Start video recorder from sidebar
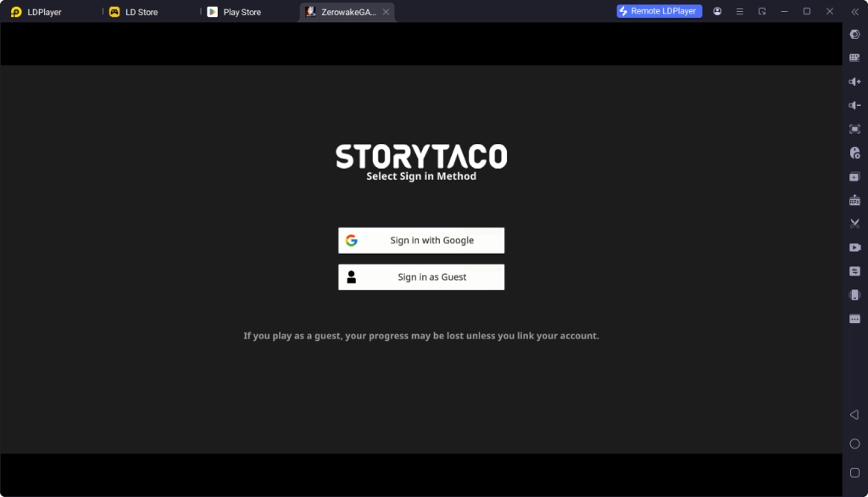The height and width of the screenshot is (497, 868). coord(854,248)
